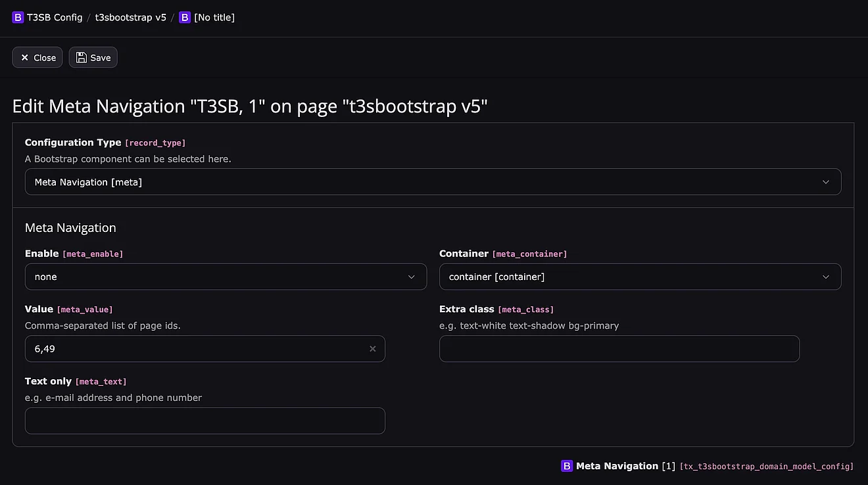The width and height of the screenshot is (868, 485).
Task: Click the Text only field label
Action: 48,381
